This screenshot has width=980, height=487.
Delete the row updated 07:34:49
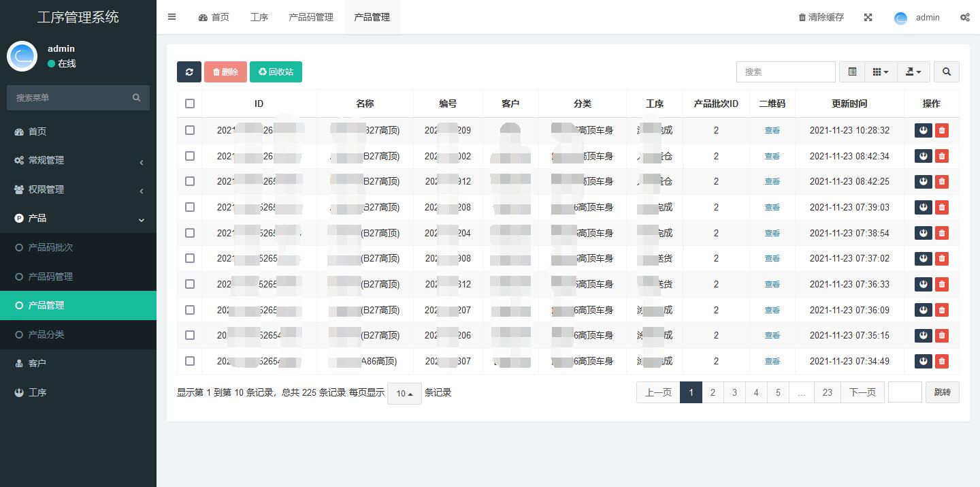click(942, 361)
